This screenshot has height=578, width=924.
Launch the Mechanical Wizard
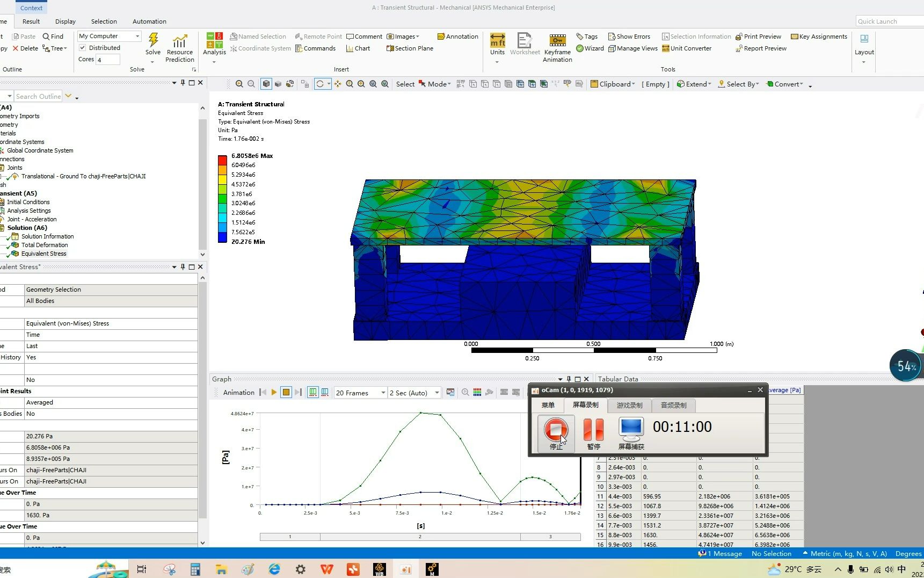click(x=591, y=48)
